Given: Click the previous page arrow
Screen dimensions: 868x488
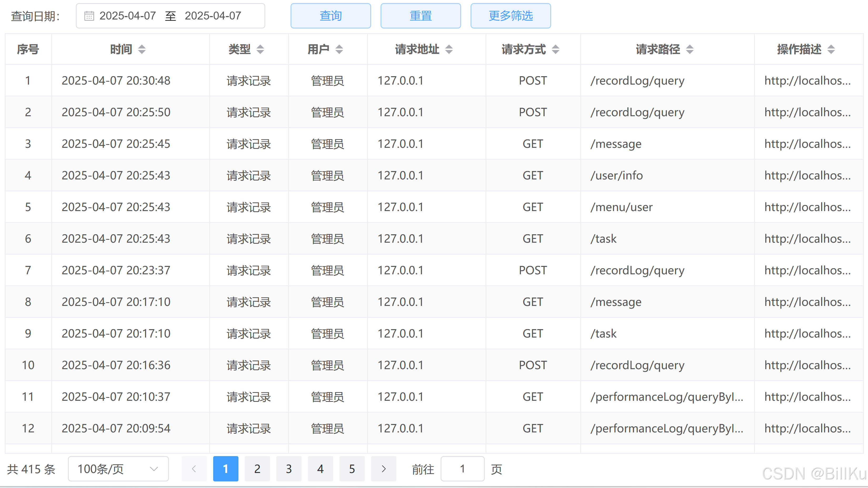Looking at the screenshot, I should (x=194, y=469).
